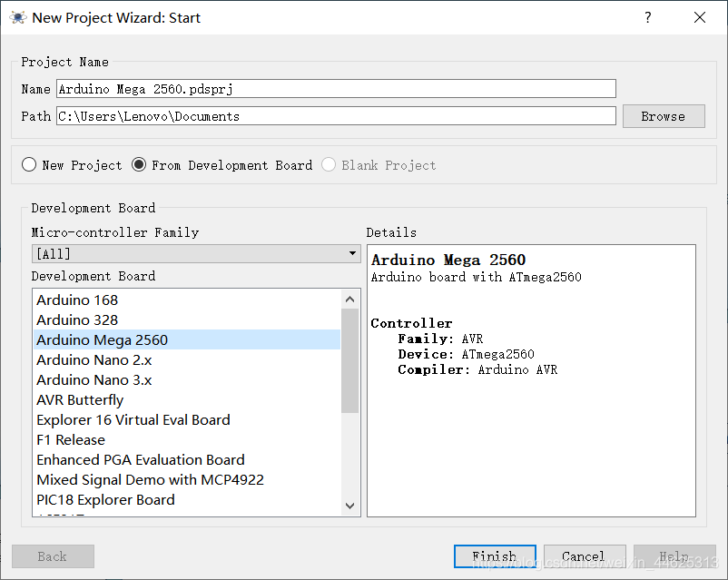Click the project Name input field
Screen dimensions: 728x580
coord(336,88)
